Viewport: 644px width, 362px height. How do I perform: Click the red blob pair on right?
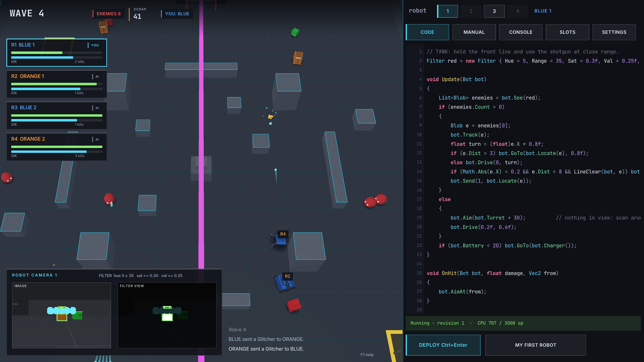pos(376,200)
